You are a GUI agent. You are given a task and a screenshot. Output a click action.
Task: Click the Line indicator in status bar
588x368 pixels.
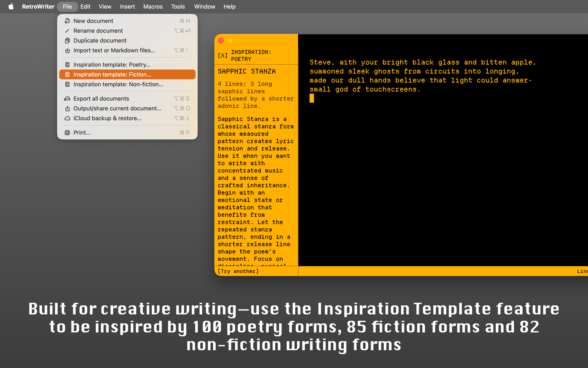pyautogui.click(x=582, y=271)
